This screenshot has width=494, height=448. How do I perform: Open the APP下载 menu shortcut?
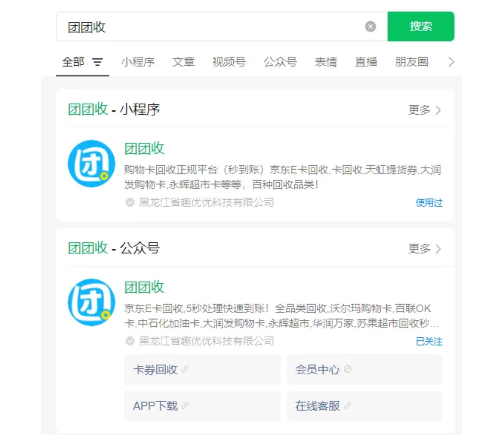pos(202,406)
